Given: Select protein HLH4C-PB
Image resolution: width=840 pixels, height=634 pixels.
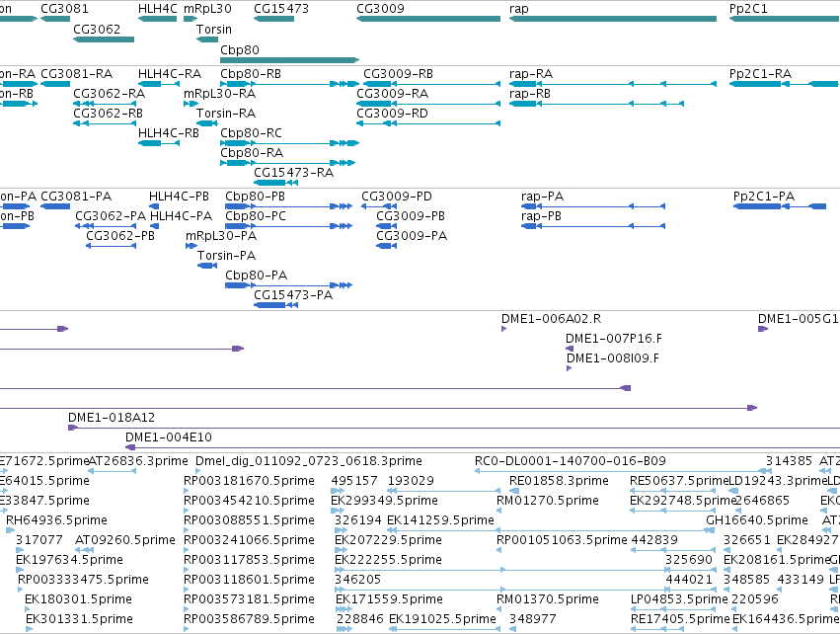Looking at the screenshot, I should 154,206.
